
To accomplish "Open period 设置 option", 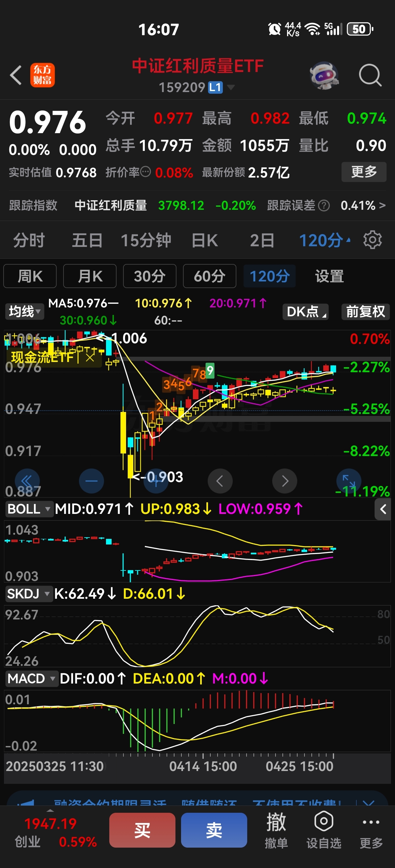I will coord(329,276).
